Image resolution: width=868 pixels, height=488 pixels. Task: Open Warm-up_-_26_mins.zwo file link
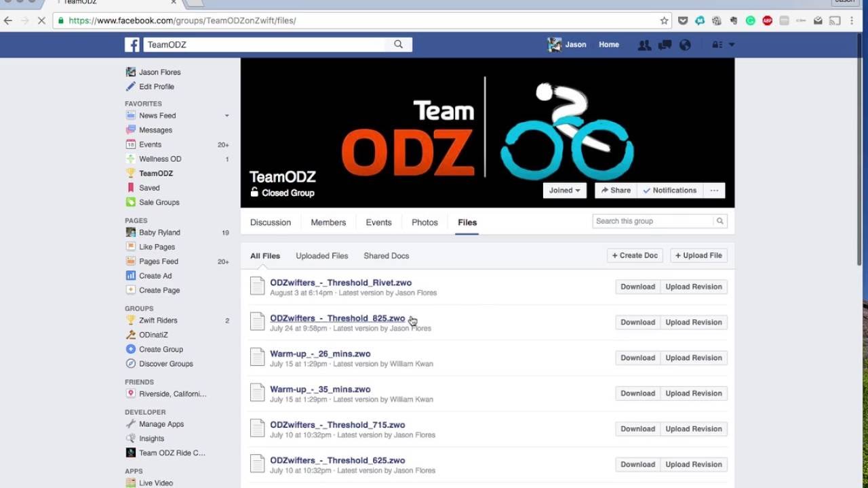[x=320, y=354]
